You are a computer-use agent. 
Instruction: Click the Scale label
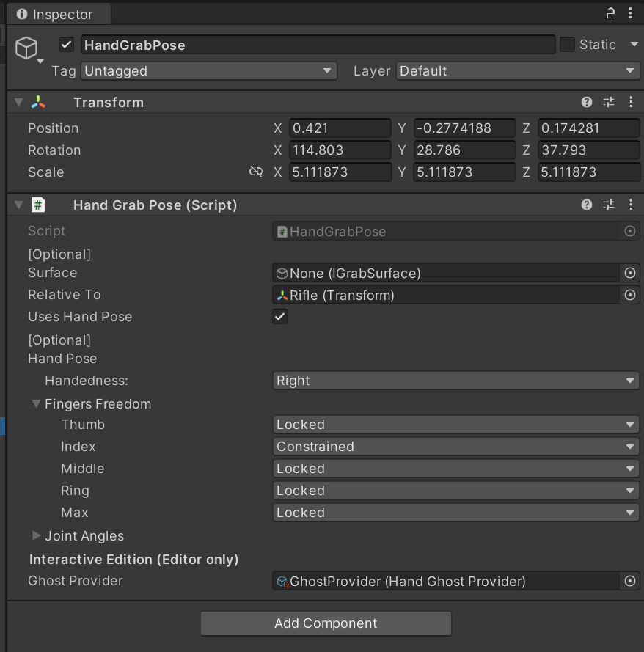click(45, 172)
